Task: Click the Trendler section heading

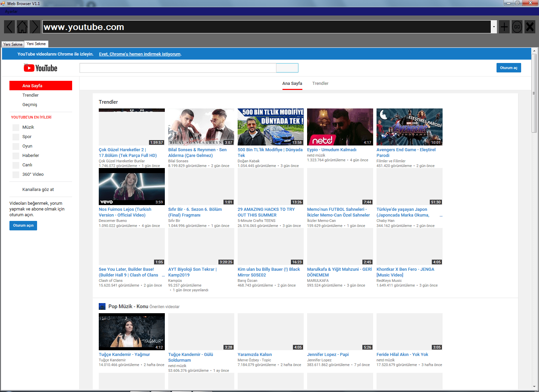Action: [108, 102]
